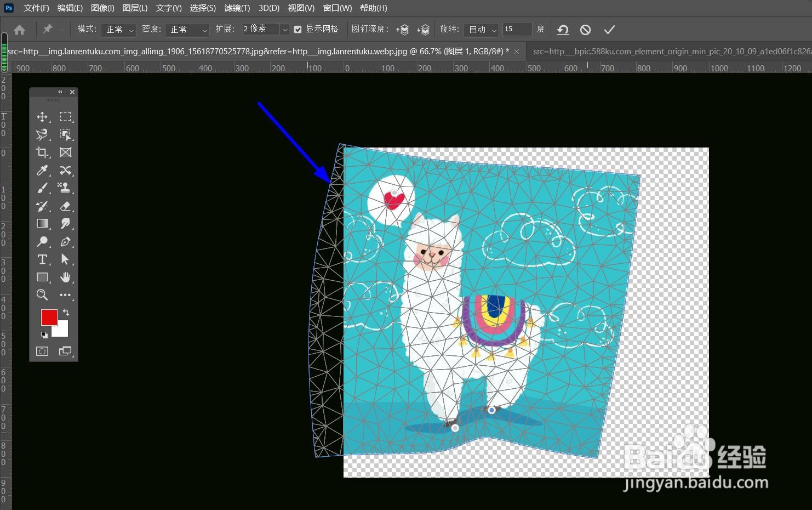Select the Rectangular Marquee tool
812x510 pixels.
click(65, 117)
